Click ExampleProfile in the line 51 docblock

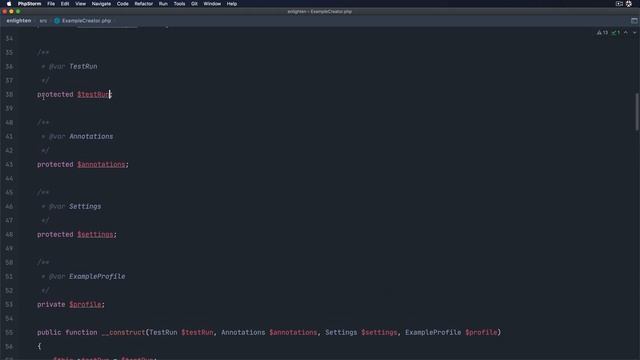97,276
